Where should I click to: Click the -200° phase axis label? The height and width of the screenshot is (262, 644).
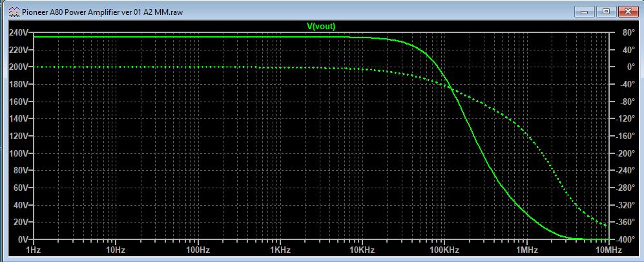tap(624, 153)
